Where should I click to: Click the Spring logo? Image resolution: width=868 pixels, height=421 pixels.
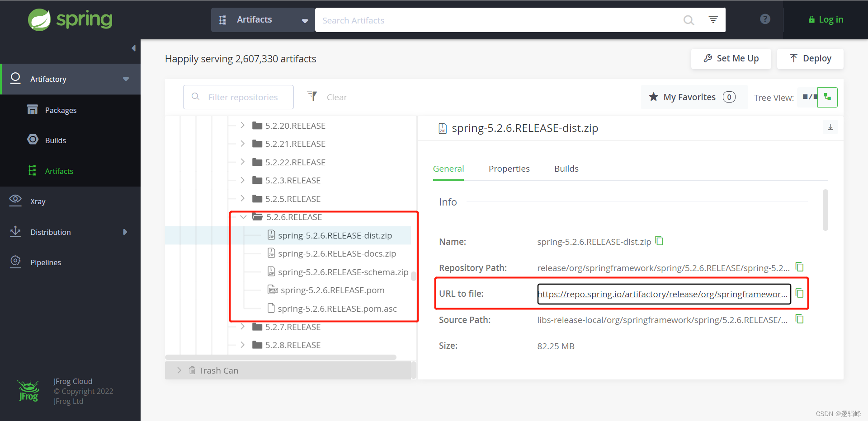[70, 20]
